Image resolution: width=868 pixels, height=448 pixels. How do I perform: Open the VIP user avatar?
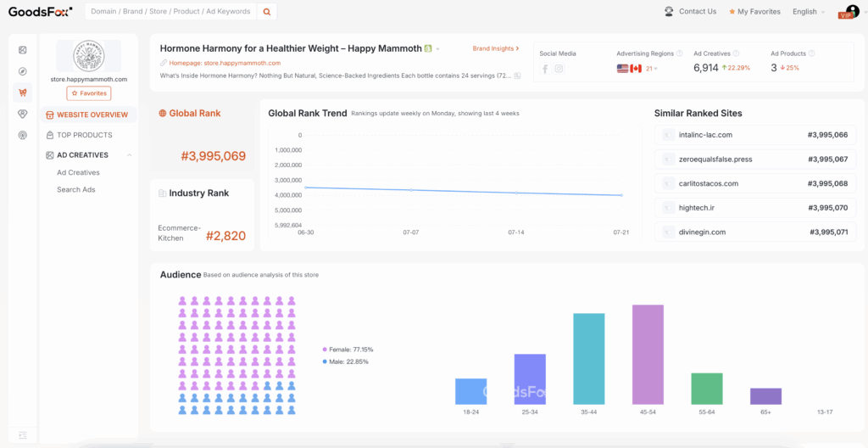pos(851,10)
